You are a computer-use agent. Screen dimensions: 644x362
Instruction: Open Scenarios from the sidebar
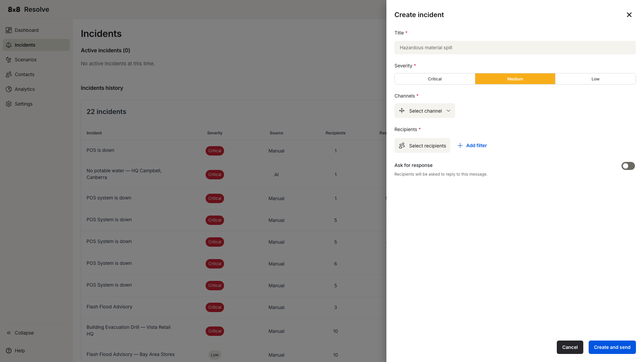coord(36,60)
